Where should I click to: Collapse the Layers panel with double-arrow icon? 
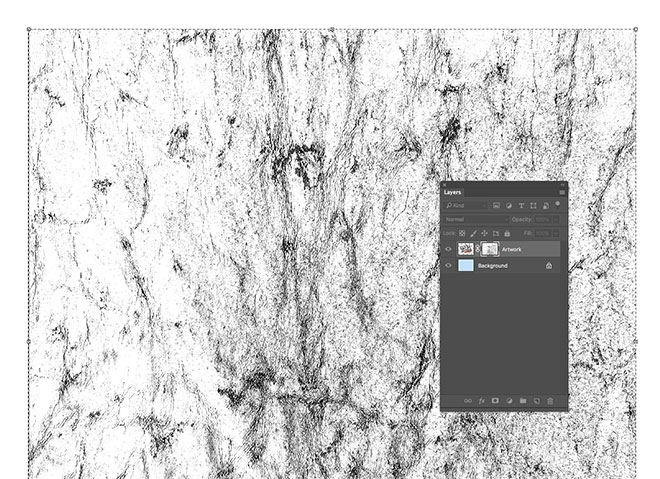pos(562,185)
